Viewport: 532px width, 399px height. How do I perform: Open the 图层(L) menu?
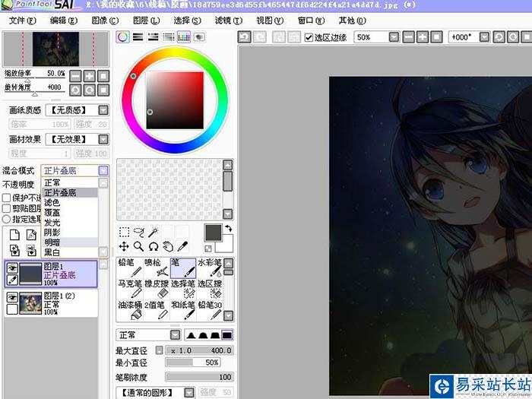pos(146,21)
